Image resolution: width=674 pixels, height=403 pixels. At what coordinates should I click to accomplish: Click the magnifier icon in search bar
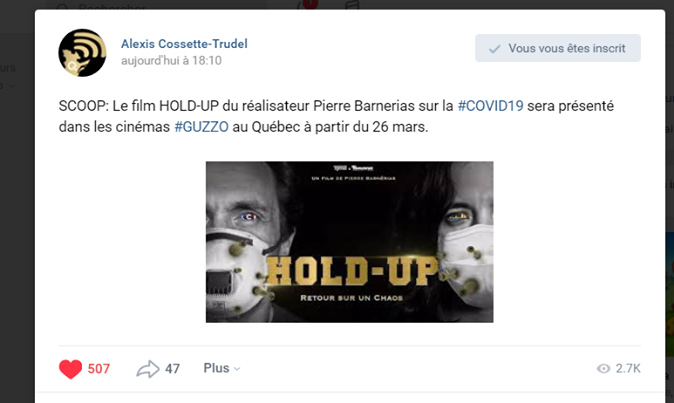(62, 6)
